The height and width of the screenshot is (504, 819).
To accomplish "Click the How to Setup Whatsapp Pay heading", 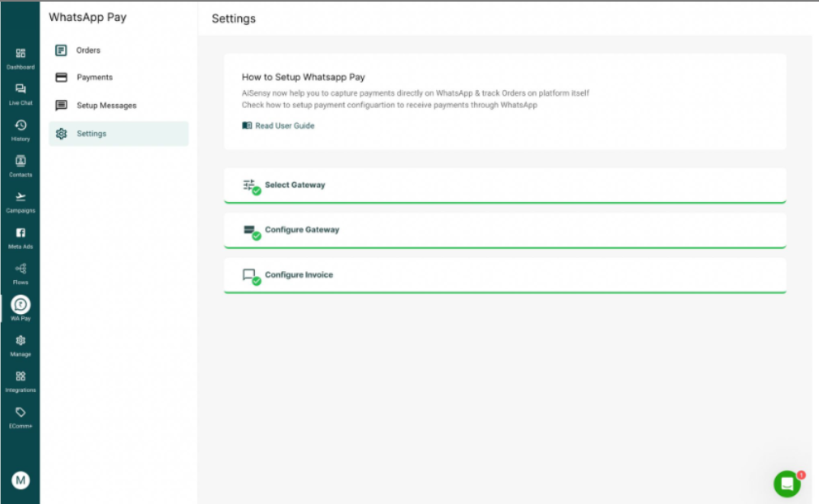I will coord(303,77).
